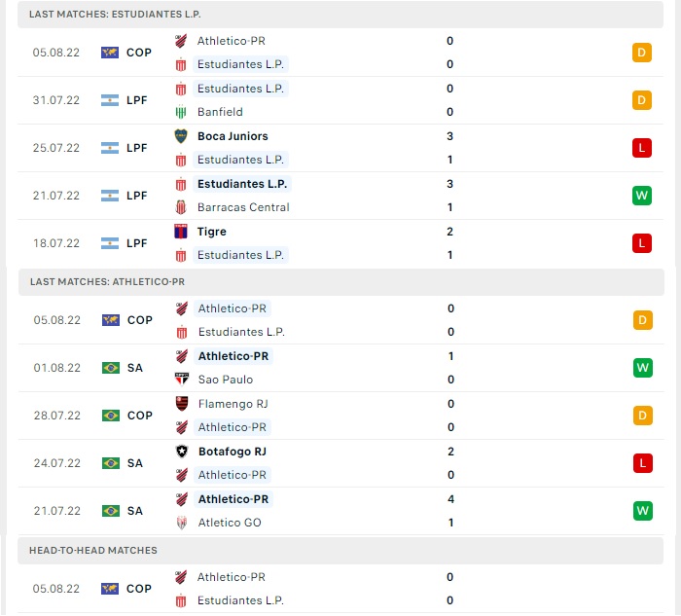Open the Boca Juniors team link

coord(233,136)
